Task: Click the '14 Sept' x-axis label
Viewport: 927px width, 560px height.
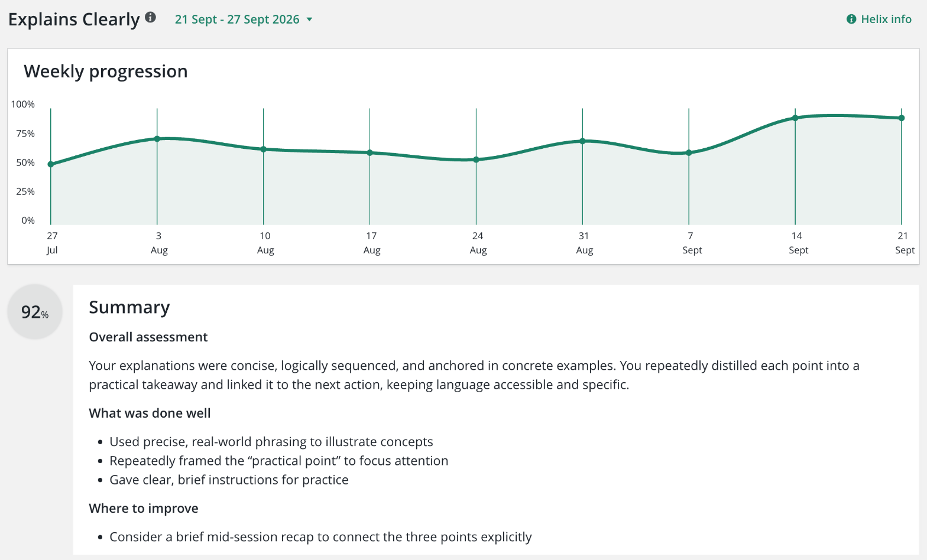Action: tap(798, 243)
